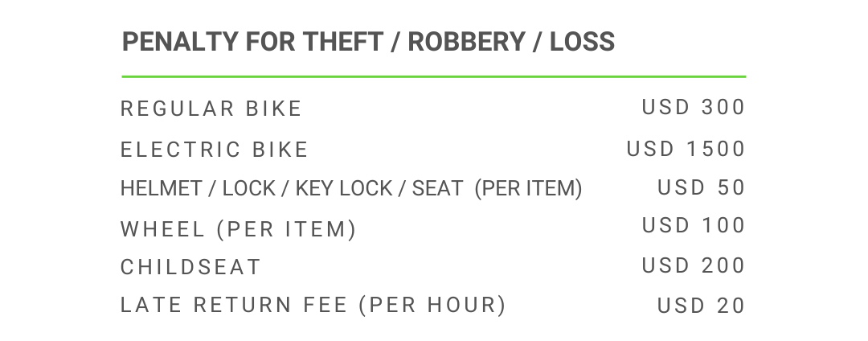Click the USD 1500 price
This screenshot has width=868, height=341.
coord(686,149)
